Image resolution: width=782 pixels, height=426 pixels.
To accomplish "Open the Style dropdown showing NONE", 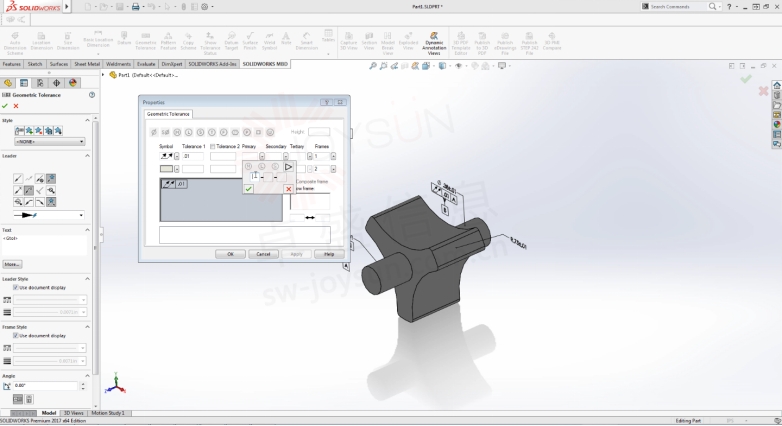I will pyautogui.click(x=49, y=142).
